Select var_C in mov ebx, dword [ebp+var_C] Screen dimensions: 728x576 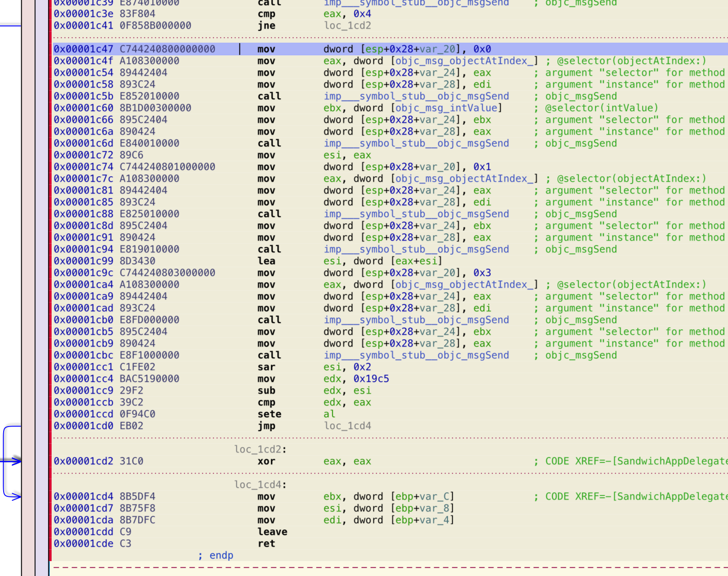pyautogui.click(x=434, y=496)
